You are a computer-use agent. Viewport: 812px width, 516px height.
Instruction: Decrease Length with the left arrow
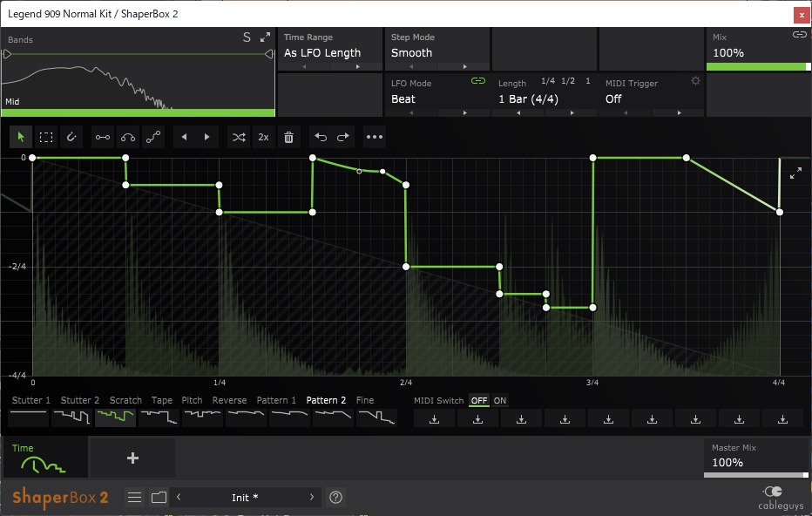tap(518, 113)
